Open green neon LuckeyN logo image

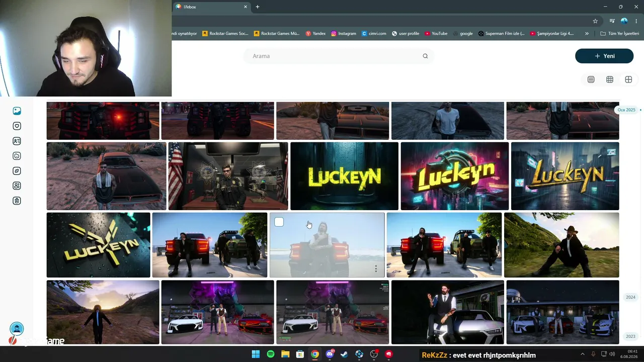pyautogui.click(x=344, y=176)
